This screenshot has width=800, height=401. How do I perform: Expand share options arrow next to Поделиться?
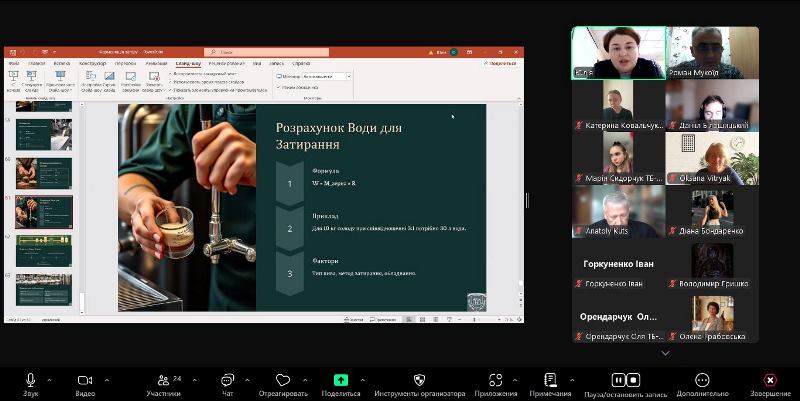click(x=362, y=380)
